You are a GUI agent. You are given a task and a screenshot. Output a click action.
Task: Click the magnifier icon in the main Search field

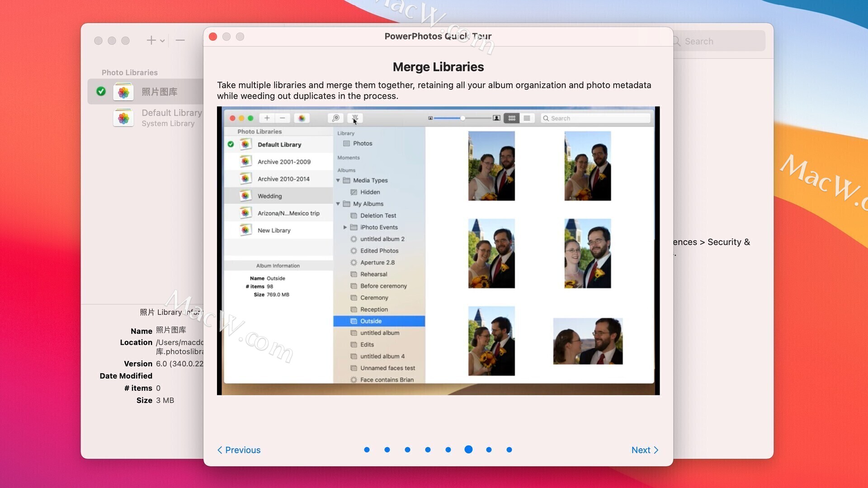(677, 41)
